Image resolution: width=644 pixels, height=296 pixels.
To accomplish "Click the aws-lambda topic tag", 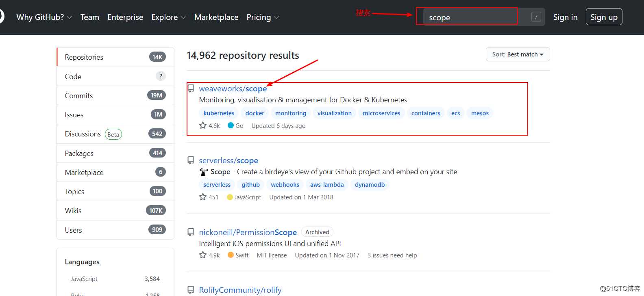I will coord(327,184).
